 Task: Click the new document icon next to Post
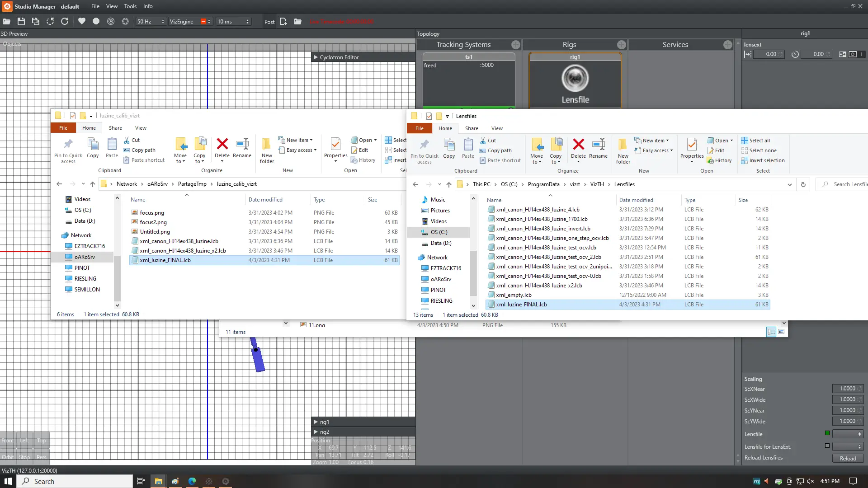283,22
